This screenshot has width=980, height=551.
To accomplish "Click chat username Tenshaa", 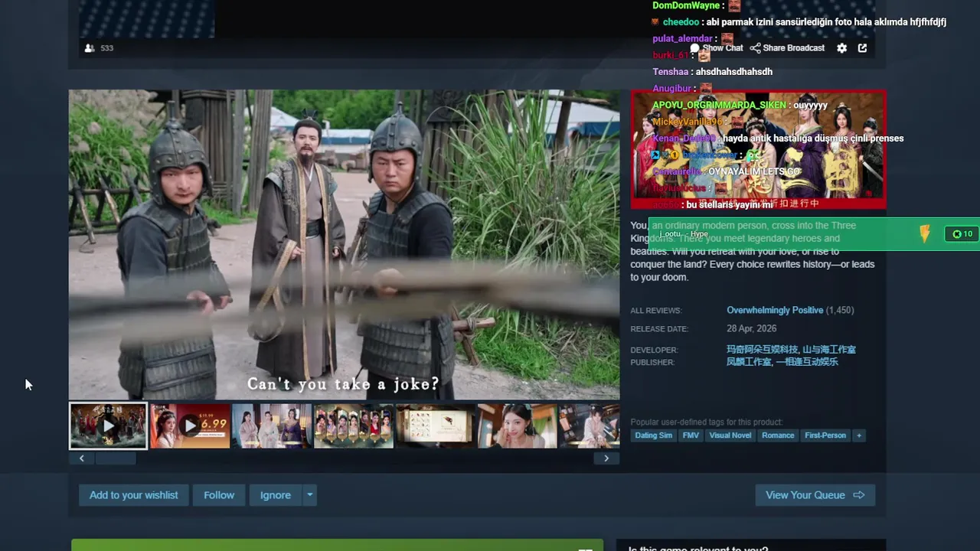I will click(x=671, y=72).
